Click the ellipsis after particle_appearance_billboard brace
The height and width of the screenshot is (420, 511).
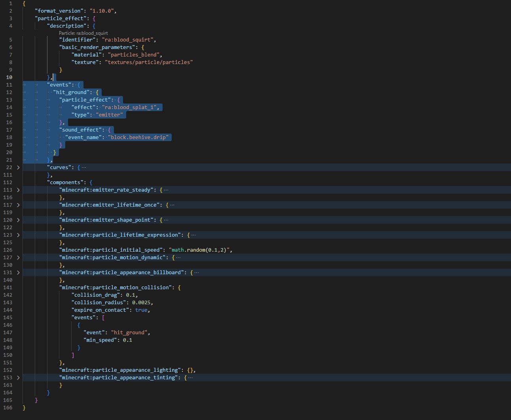click(197, 273)
